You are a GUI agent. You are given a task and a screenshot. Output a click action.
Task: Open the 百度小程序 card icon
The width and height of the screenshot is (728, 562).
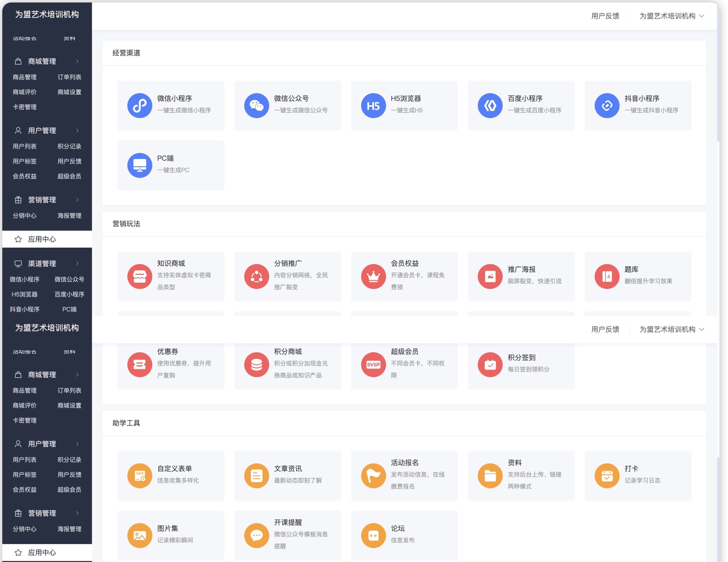pyautogui.click(x=490, y=105)
